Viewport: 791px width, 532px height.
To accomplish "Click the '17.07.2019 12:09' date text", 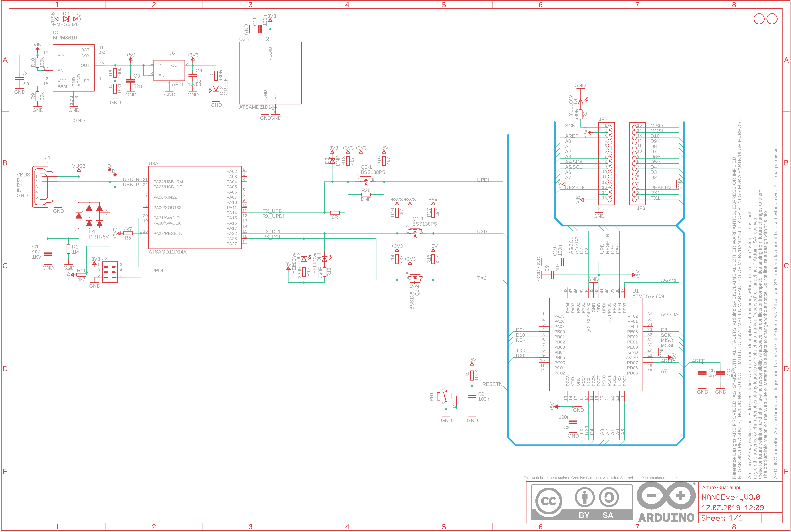I will coord(732,508).
